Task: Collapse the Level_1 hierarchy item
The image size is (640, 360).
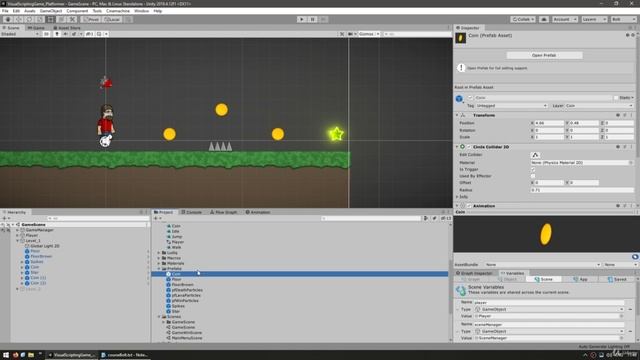Action: tap(18, 241)
